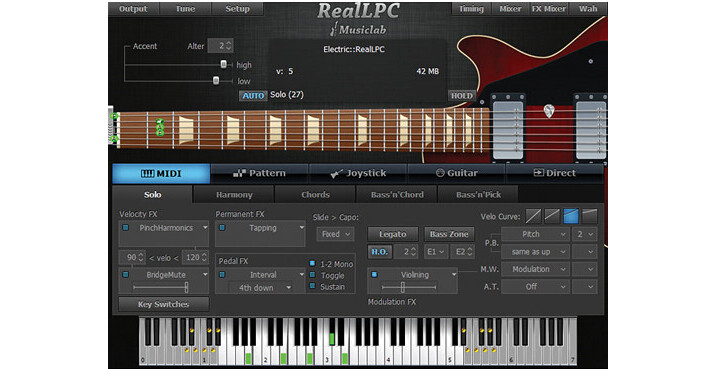Open the 'same as up' dropdown
The image size is (716, 376).
pos(535,252)
